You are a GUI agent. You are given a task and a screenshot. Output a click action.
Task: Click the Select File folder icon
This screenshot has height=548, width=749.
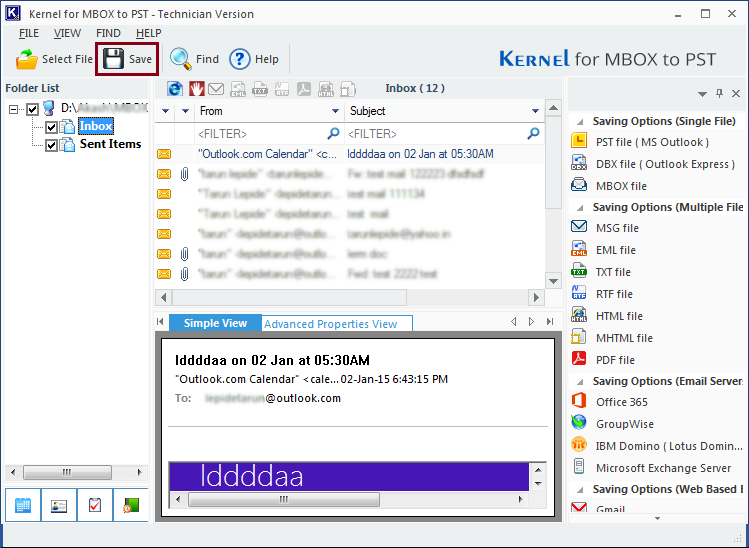26,59
